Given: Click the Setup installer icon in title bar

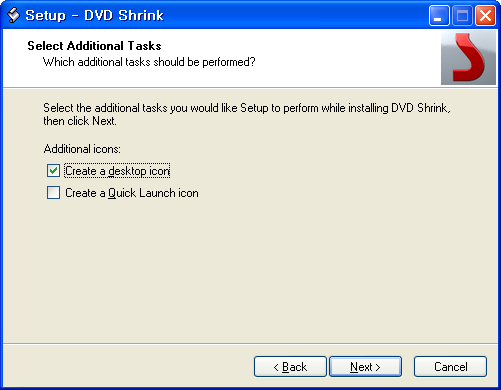Looking at the screenshot, I should [13, 15].
